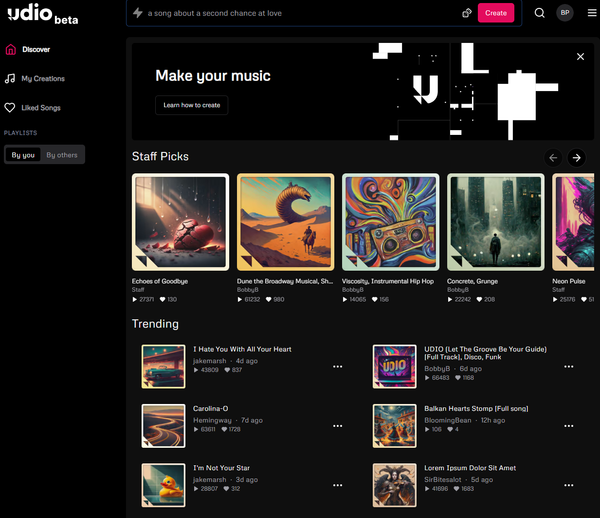Go to the Discover page
Viewport: 600px width, 518px height.
click(36, 49)
